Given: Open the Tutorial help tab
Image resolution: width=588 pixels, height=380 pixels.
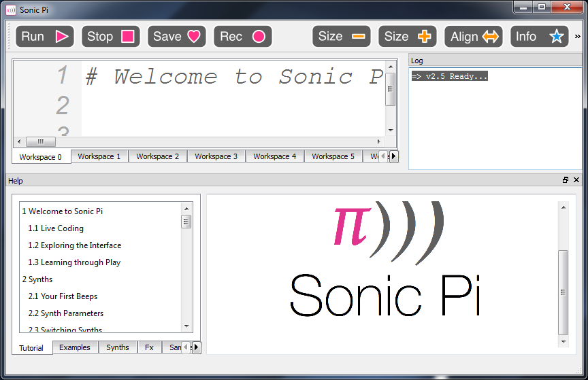Looking at the screenshot, I should pos(32,348).
